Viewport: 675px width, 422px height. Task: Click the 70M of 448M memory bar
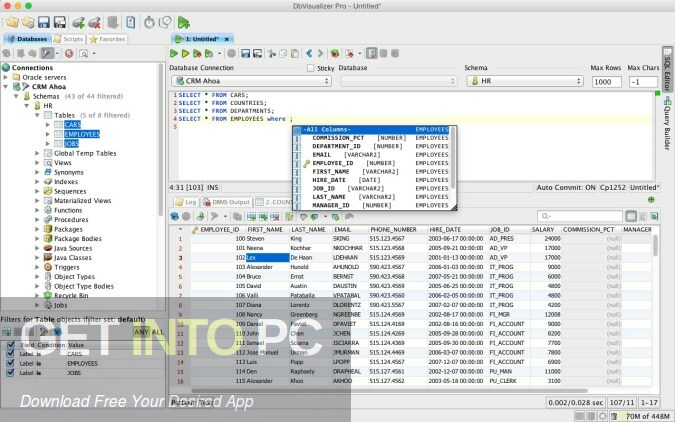click(x=646, y=416)
